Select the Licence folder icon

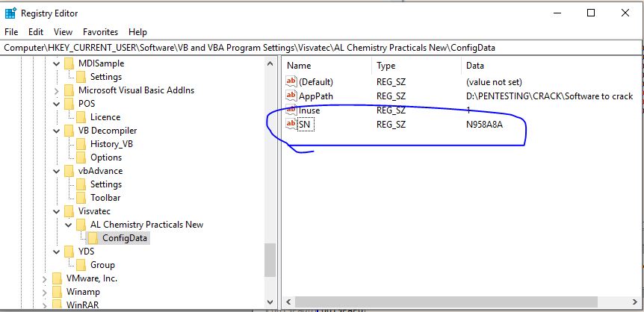(81, 117)
